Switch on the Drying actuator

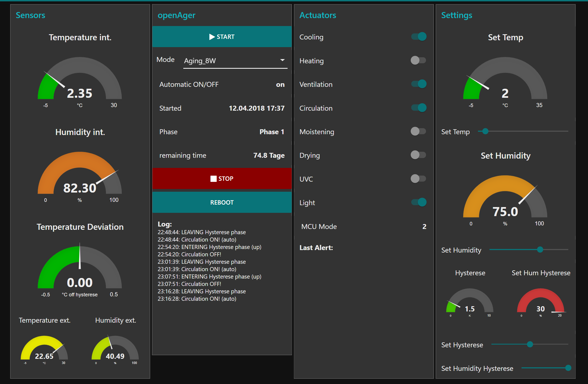(418, 155)
